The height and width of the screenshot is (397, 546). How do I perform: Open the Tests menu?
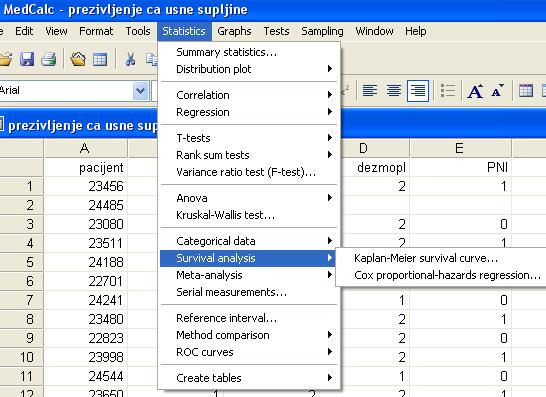[276, 31]
